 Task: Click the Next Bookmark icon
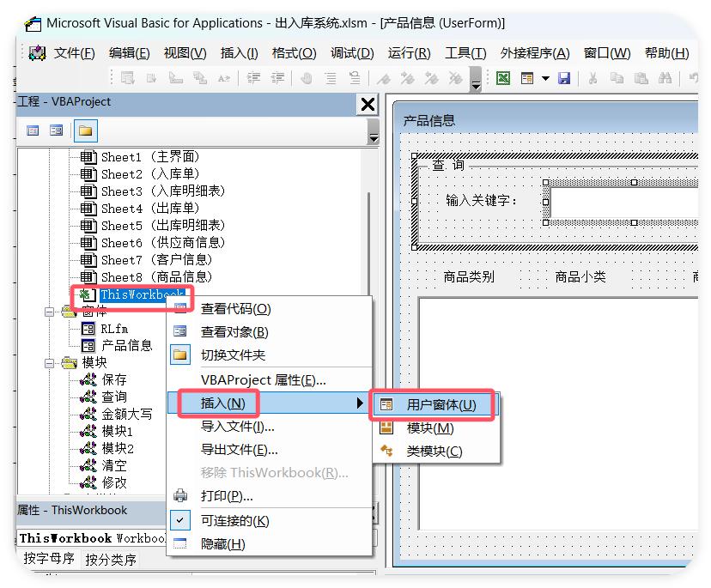coord(408,78)
